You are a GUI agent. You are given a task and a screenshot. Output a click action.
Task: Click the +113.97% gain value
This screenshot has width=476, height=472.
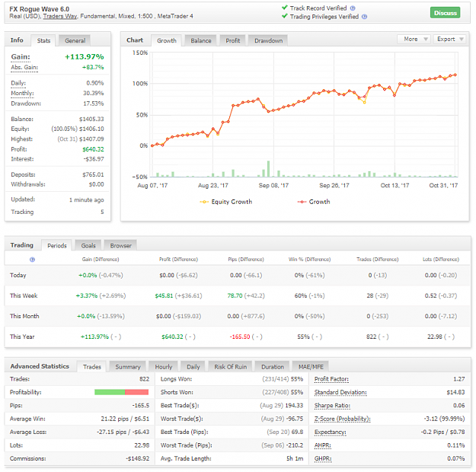tap(84, 57)
